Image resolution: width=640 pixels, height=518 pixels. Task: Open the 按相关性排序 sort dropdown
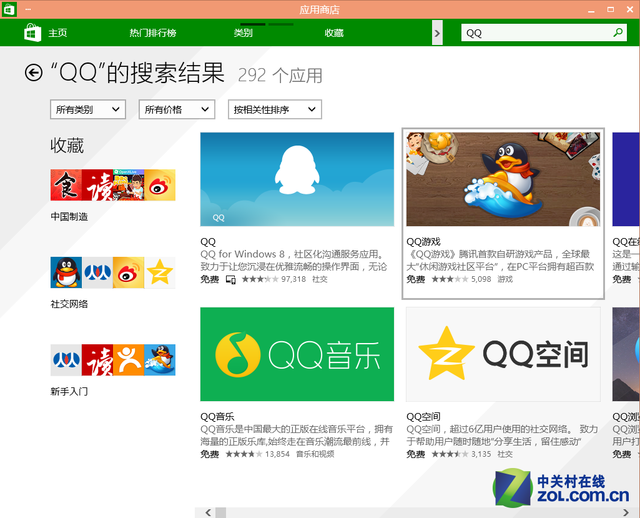(275, 109)
